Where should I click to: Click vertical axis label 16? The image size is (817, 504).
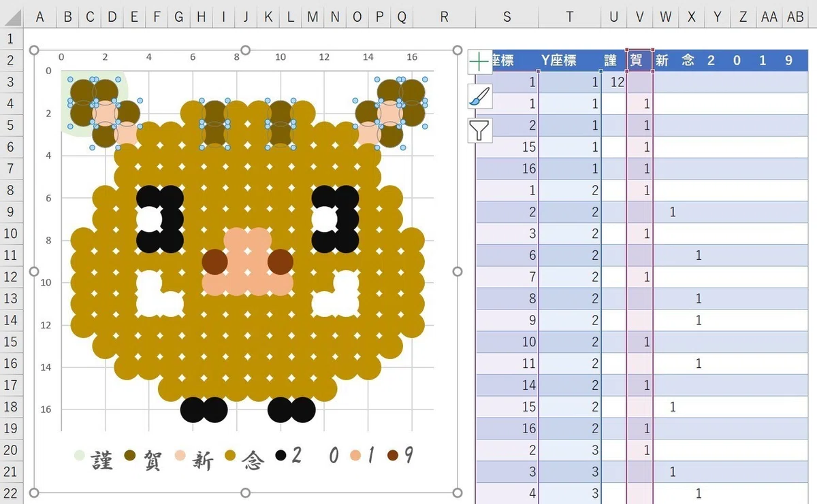coord(47,409)
